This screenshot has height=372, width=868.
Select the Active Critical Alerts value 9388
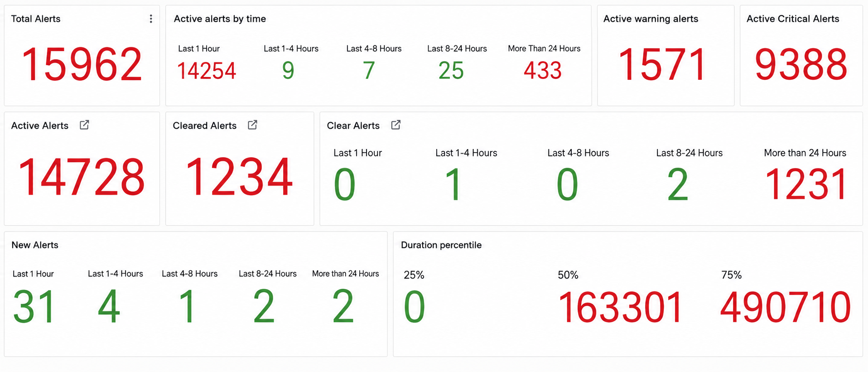click(x=801, y=65)
